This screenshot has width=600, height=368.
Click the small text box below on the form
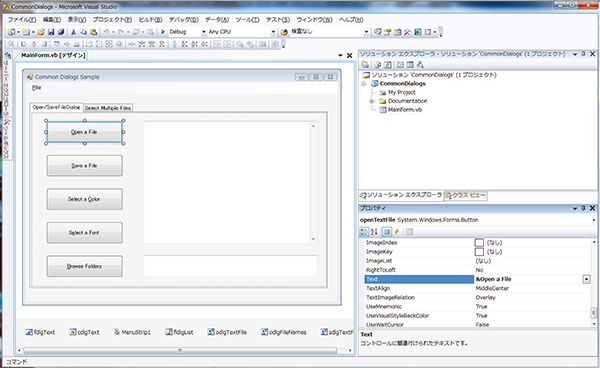(x=230, y=266)
